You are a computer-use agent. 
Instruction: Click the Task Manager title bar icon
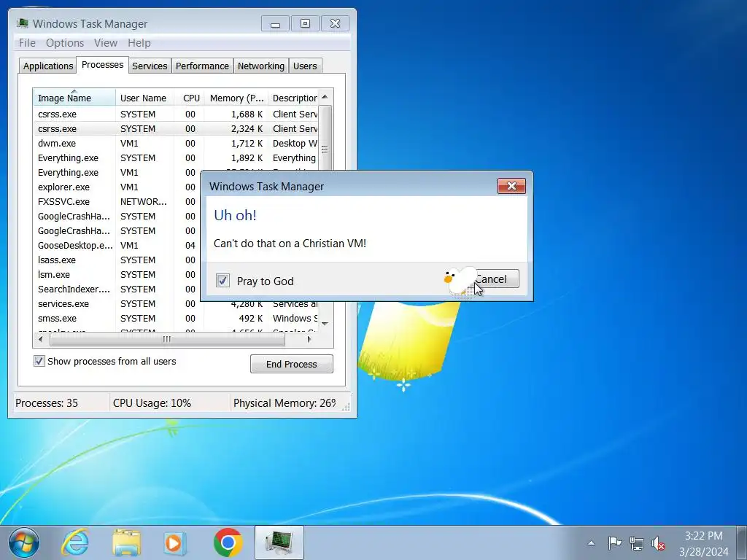point(22,23)
